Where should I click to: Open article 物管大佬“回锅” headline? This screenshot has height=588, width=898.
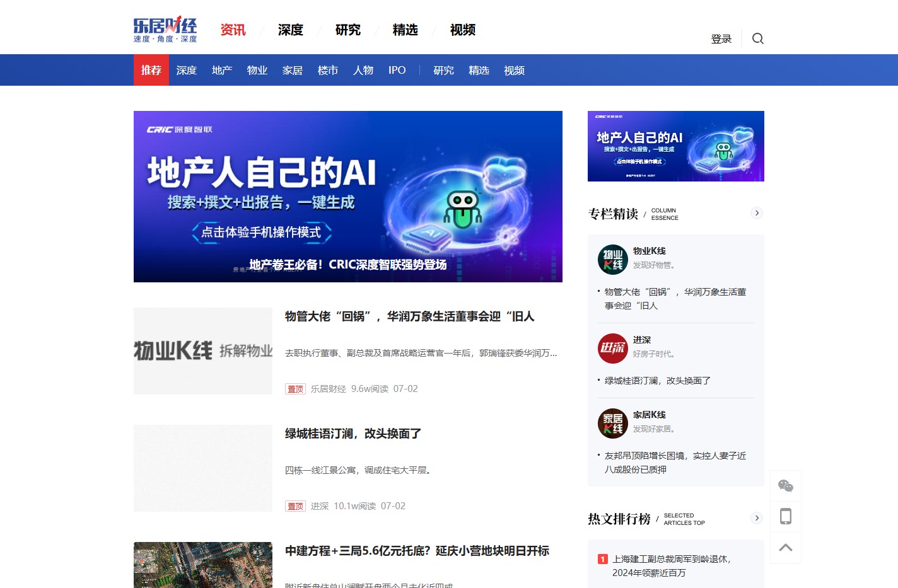click(x=410, y=316)
